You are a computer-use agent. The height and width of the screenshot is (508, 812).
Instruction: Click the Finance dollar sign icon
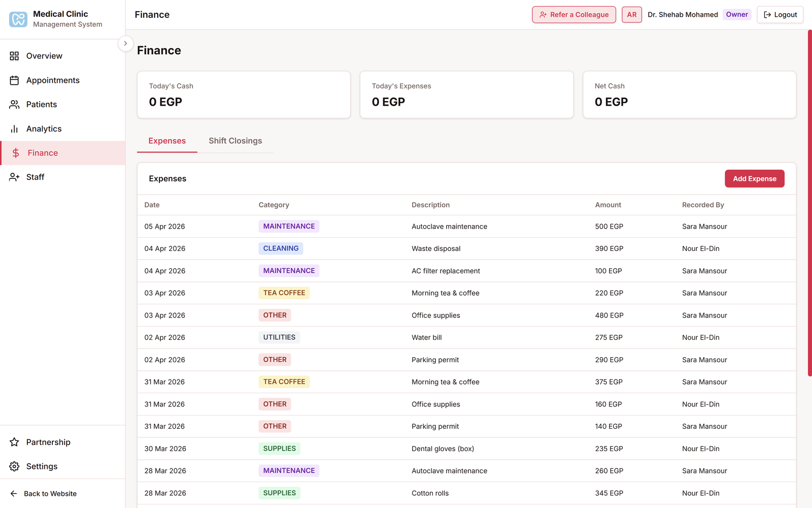point(16,153)
